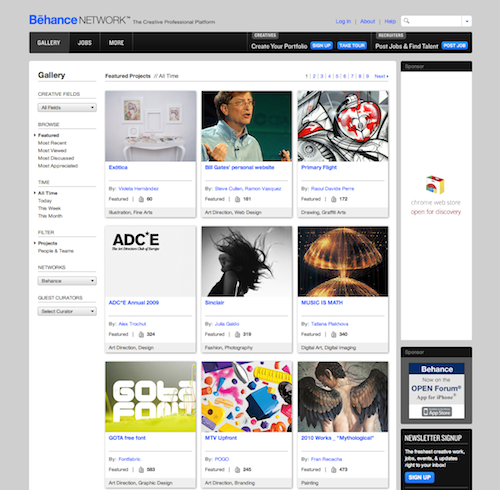The width and height of the screenshot is (500, 490).
Task: Filter projects by This Week
Action: pos(49,208)
